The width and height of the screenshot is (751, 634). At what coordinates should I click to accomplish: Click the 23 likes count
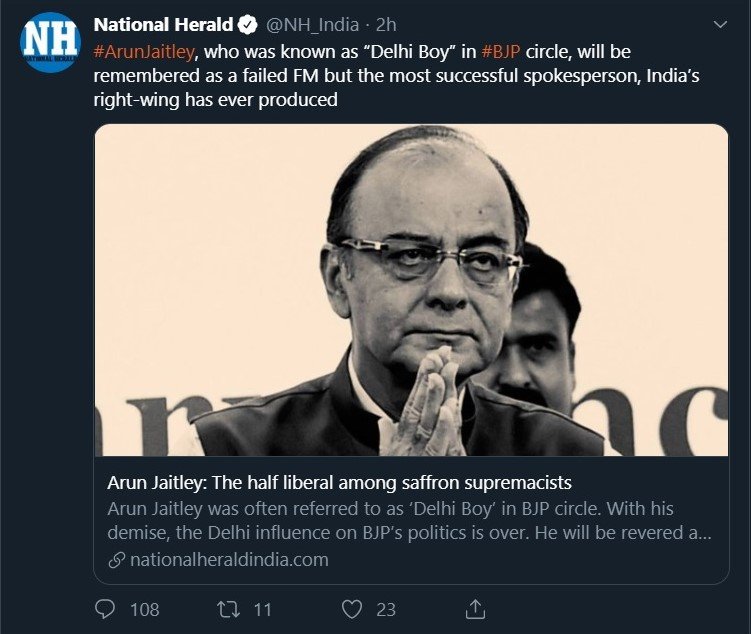tap(386, 608)
